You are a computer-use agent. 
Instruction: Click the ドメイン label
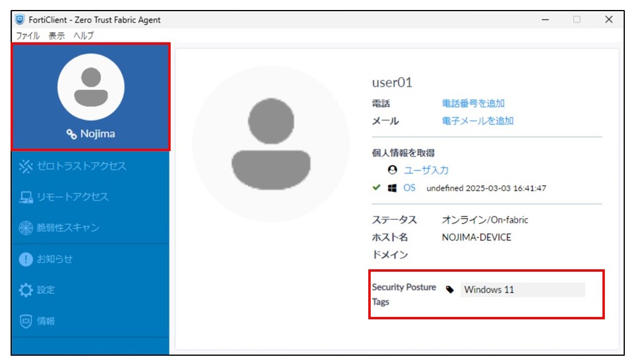390,255
